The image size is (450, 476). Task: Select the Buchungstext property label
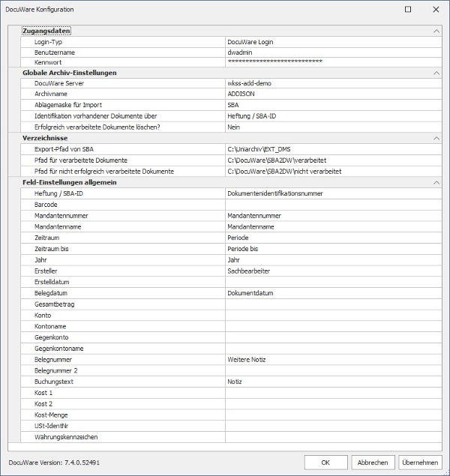[54, 382]
